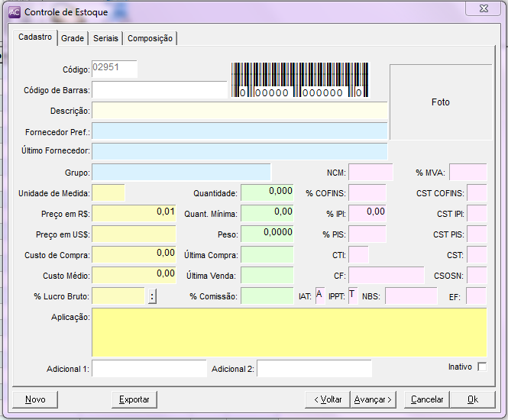Open the Seriais tab
508x420 pixels.
(105, 38)
